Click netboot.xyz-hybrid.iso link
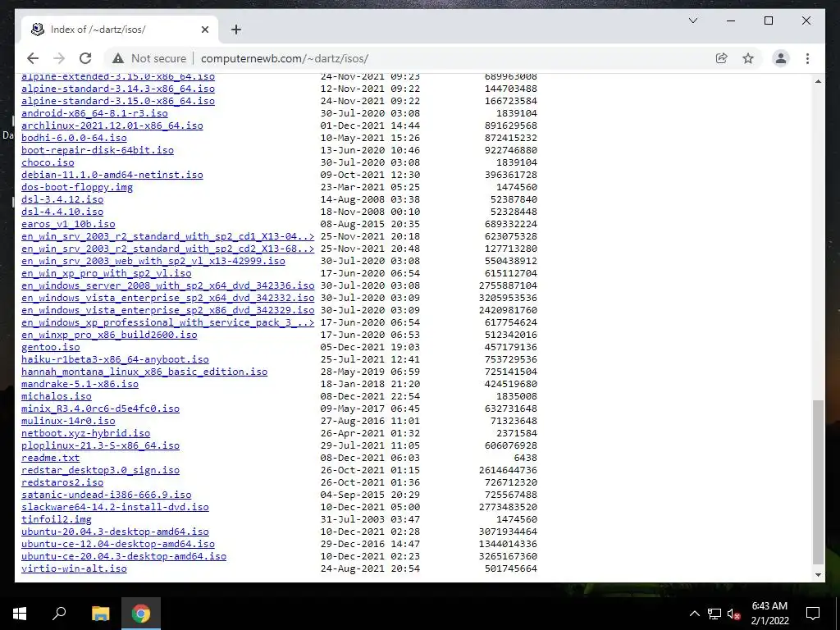Image resolution: width=840 pixels, height=630 pixels. [x=85, y=434]
